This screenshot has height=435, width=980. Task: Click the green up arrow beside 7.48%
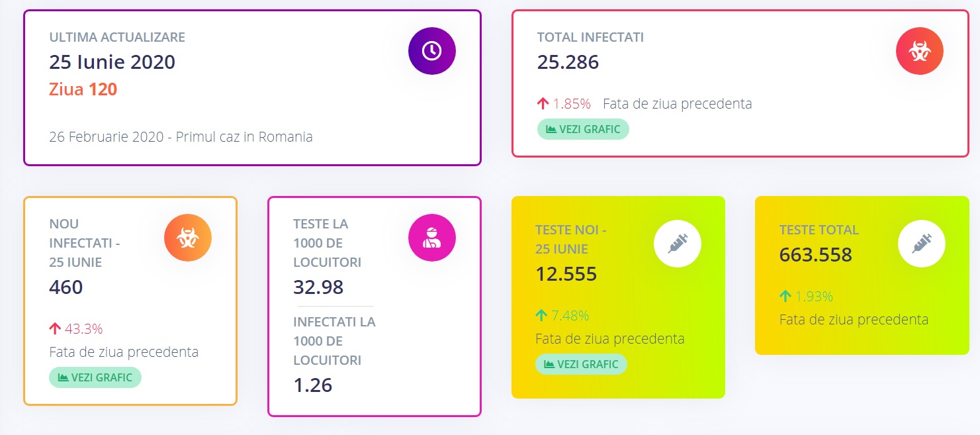(541, 316)
